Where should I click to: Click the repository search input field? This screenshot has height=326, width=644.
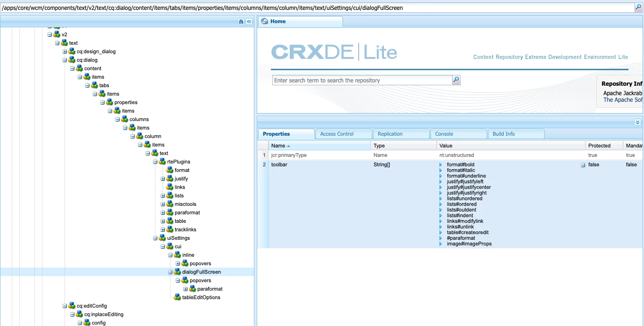(362, 81)
